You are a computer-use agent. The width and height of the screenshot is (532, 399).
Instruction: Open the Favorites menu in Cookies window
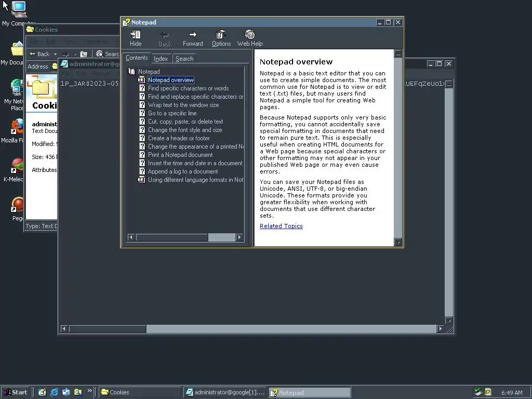[96, 42]
